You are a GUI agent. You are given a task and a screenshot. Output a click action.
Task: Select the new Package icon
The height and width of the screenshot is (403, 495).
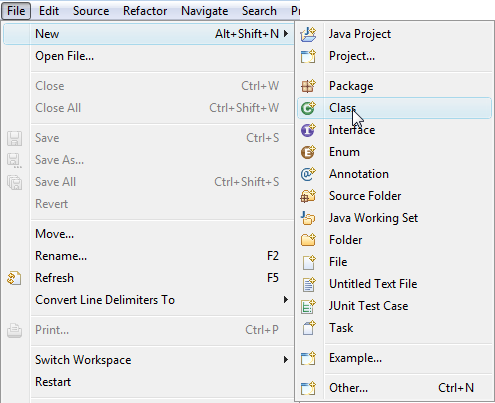[x=308, y=86]
